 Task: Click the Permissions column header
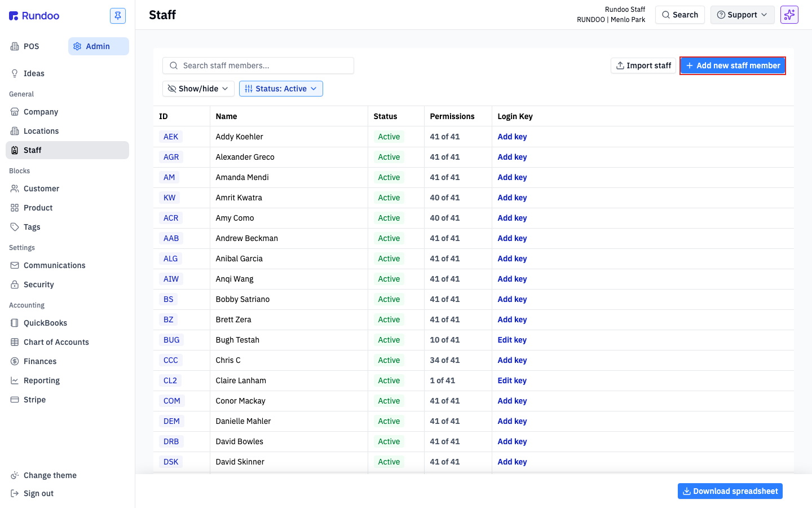pos(452,116)
